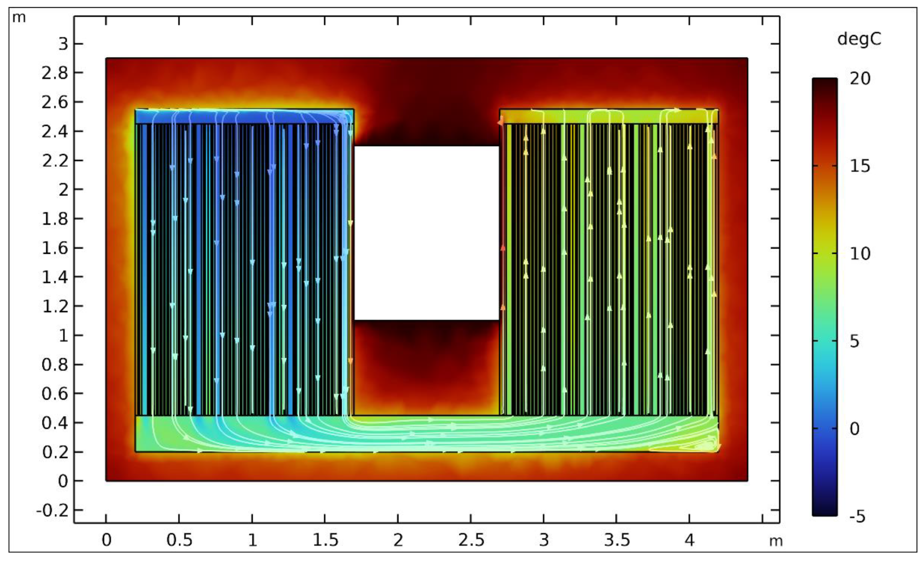
Task: Click the x-axis tick label 0.5
Action: pos(179,540)
